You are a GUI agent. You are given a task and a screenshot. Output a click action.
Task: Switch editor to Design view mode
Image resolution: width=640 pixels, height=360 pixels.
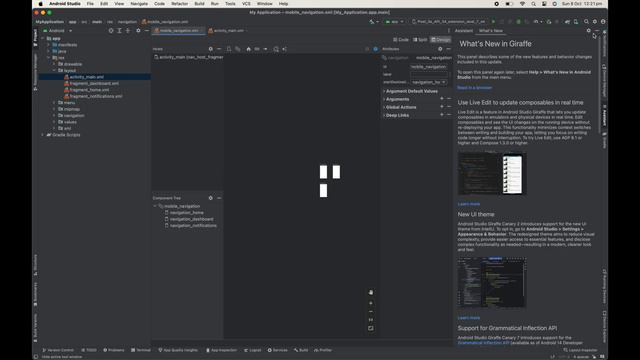tap(440, 40)
